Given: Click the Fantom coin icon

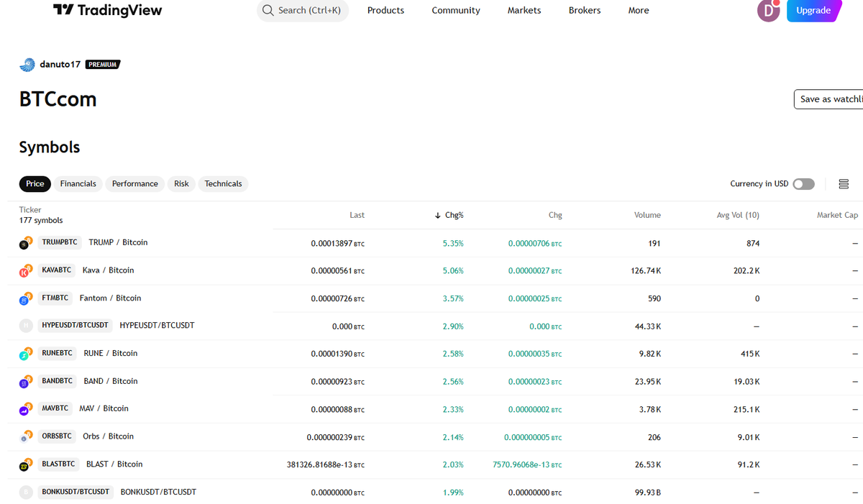Looking at the screenshot, I should (x=26, y=298).
